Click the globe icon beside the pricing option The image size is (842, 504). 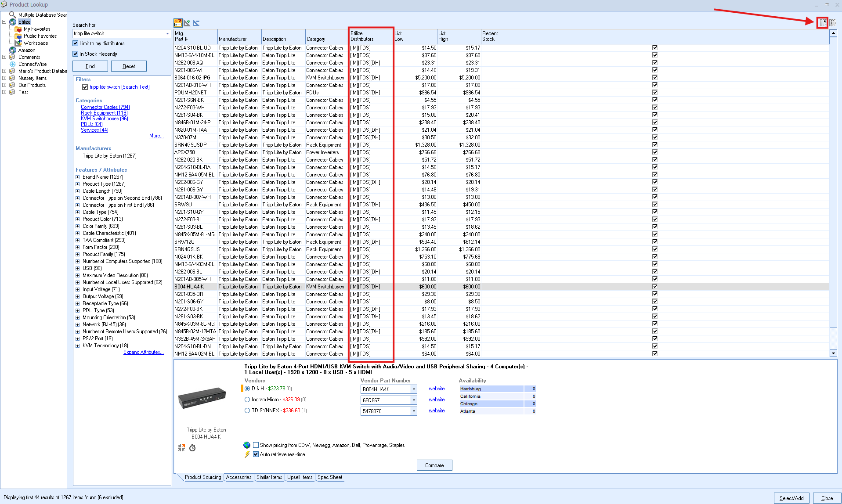[247, 445]
